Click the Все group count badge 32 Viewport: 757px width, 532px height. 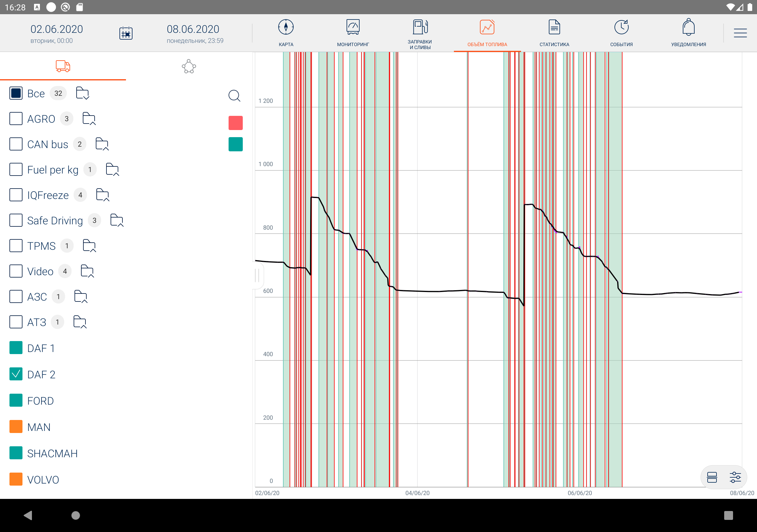58,93
